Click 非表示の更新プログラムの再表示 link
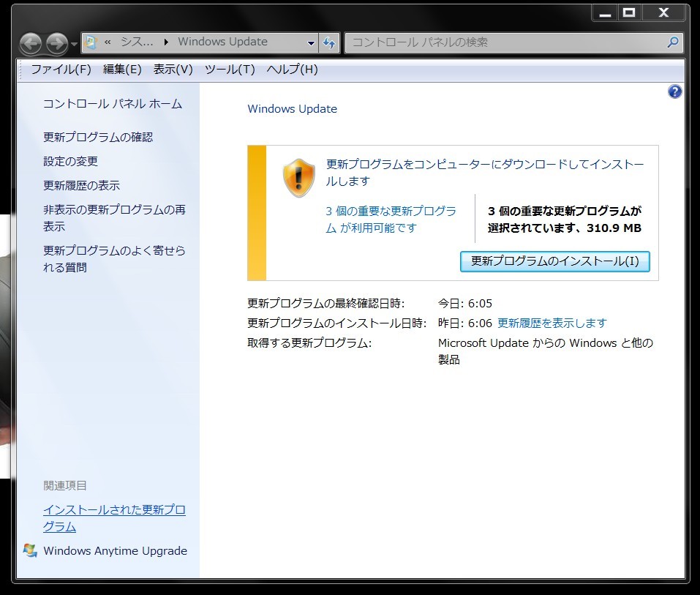 click(114, 218)
